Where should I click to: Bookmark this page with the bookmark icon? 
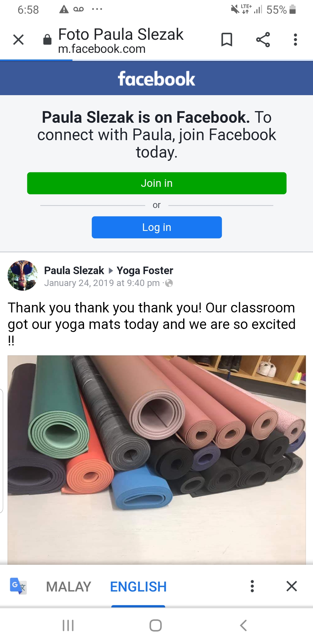click(227, 39)
